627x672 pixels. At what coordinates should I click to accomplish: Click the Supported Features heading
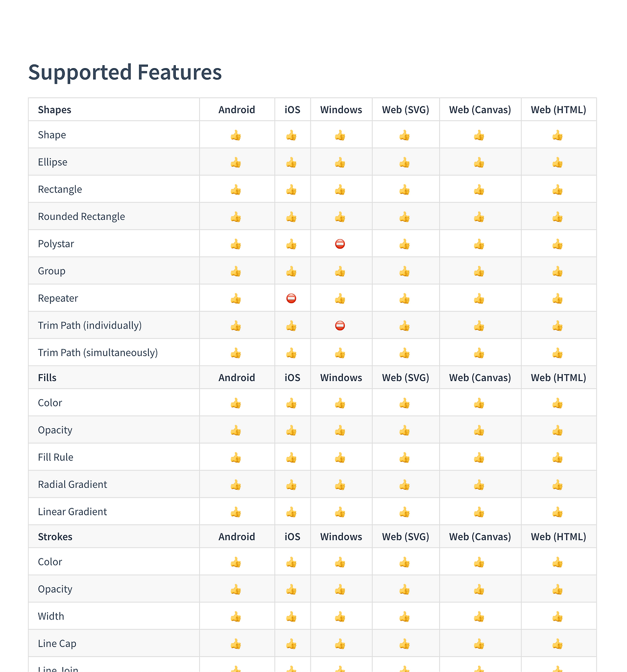125,72
